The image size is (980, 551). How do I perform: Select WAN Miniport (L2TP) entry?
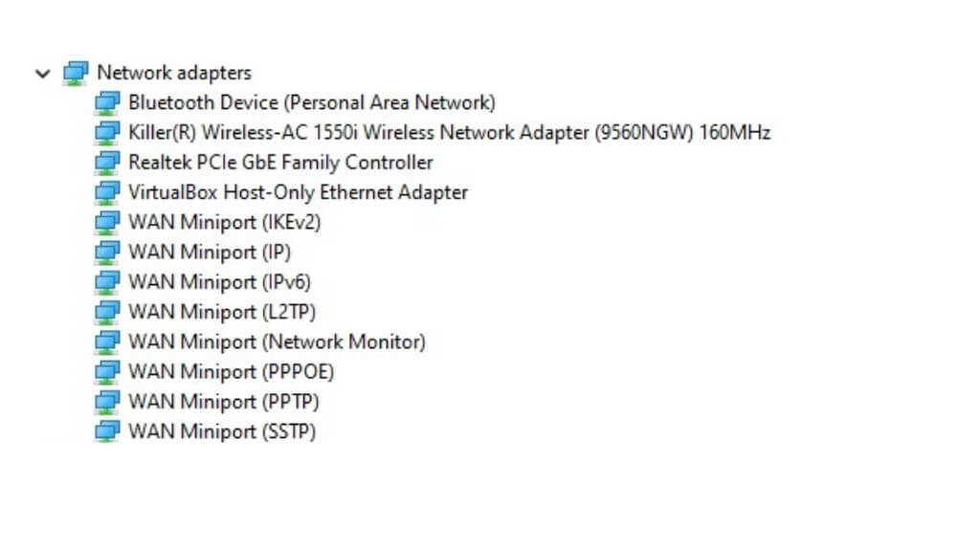(x=221, y=312)
